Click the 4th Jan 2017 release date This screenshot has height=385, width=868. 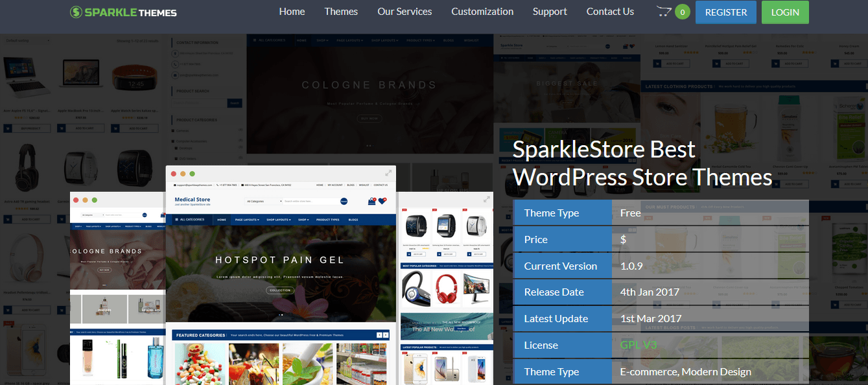(x=650, y=292)
